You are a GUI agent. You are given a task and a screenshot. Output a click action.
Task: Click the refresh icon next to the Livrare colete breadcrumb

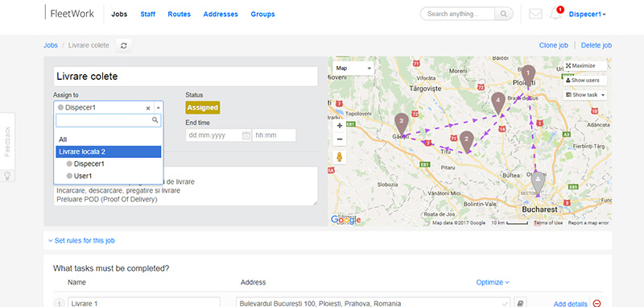coord(124,46)
